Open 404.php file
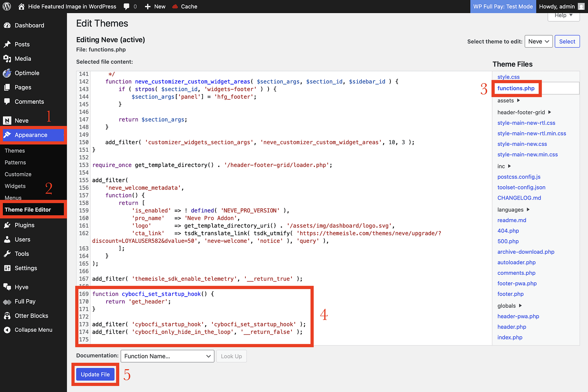This screenshot has height=392, width=588. (x=508, y=231)
